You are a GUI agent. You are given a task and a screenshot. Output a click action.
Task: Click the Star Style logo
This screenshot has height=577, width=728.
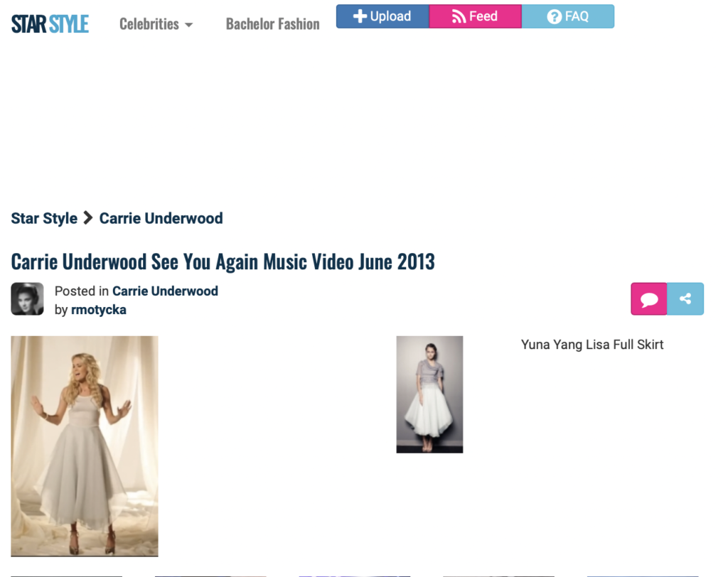coord(50,24)
